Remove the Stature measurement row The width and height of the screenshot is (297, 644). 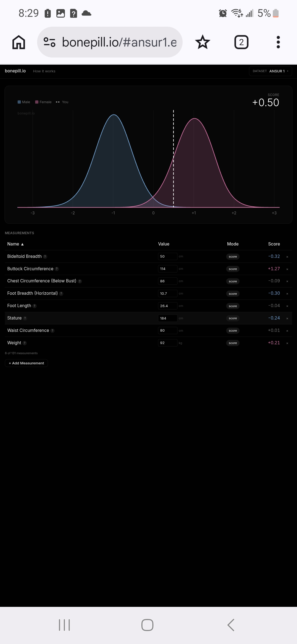287,318
